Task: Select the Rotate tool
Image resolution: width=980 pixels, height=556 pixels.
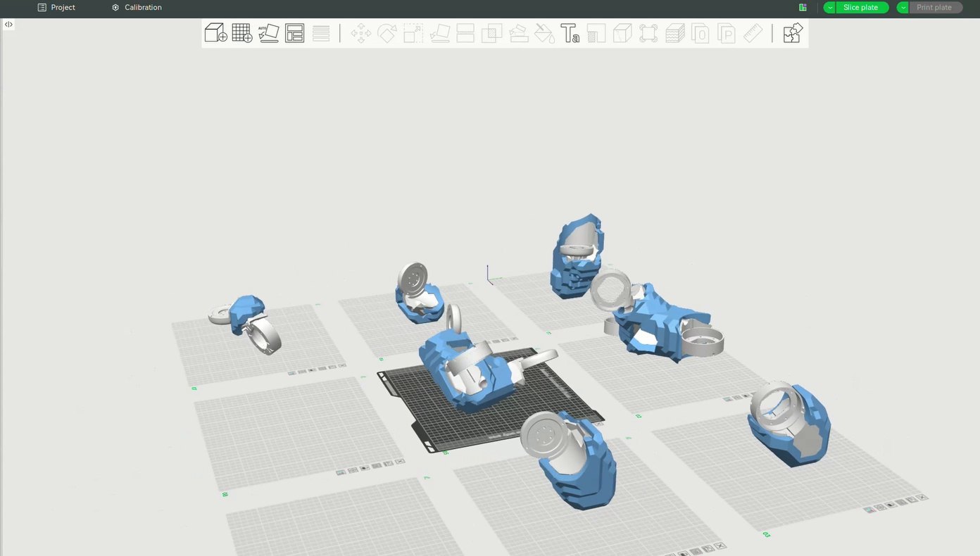Action: 387,33
